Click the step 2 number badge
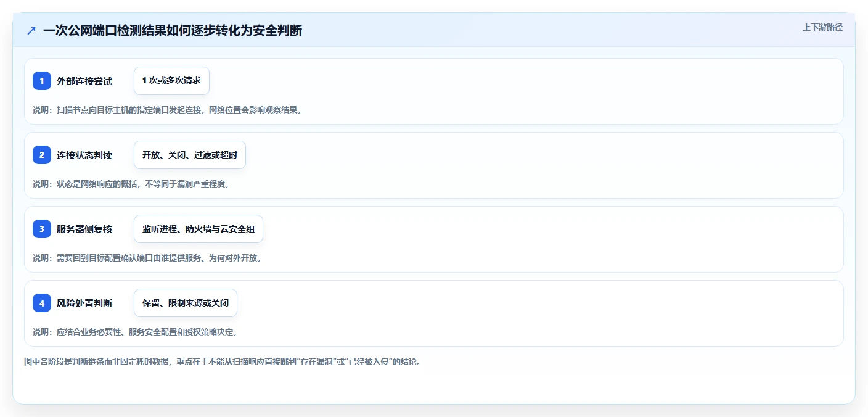 click(x=42, y=155)
